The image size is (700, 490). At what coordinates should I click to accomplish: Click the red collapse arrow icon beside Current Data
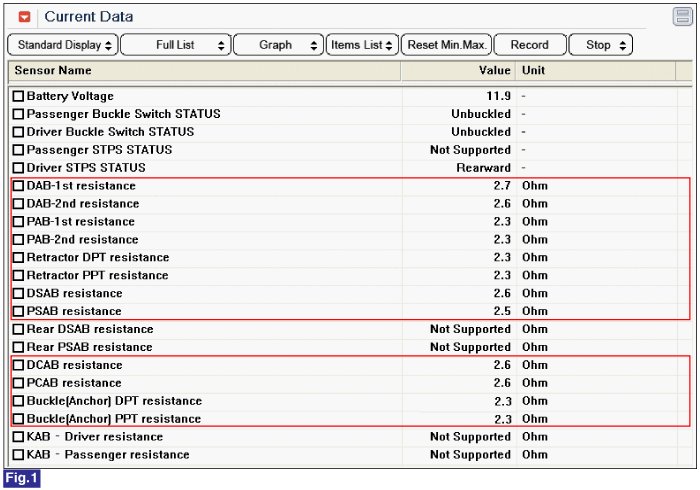pos(25,17)
